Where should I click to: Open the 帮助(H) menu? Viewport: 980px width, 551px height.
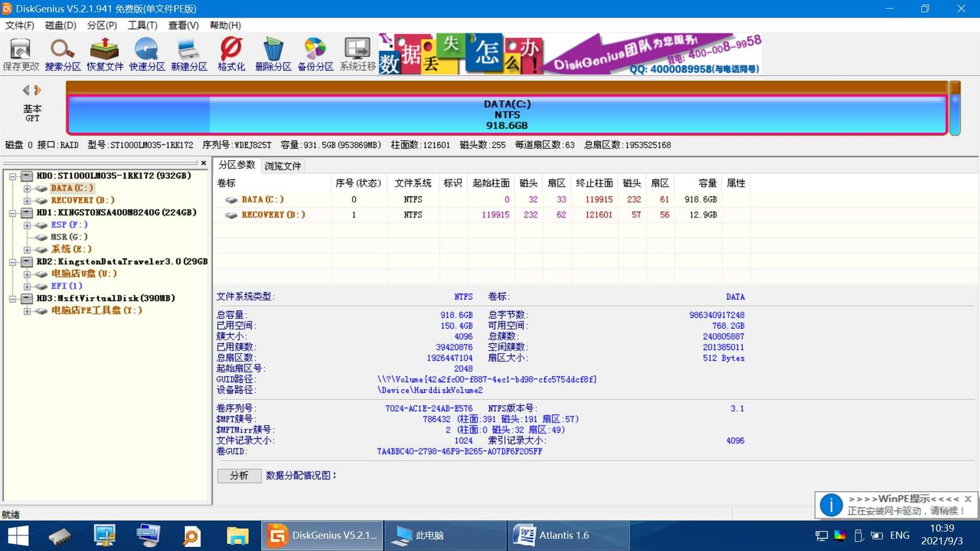point(225,25)
